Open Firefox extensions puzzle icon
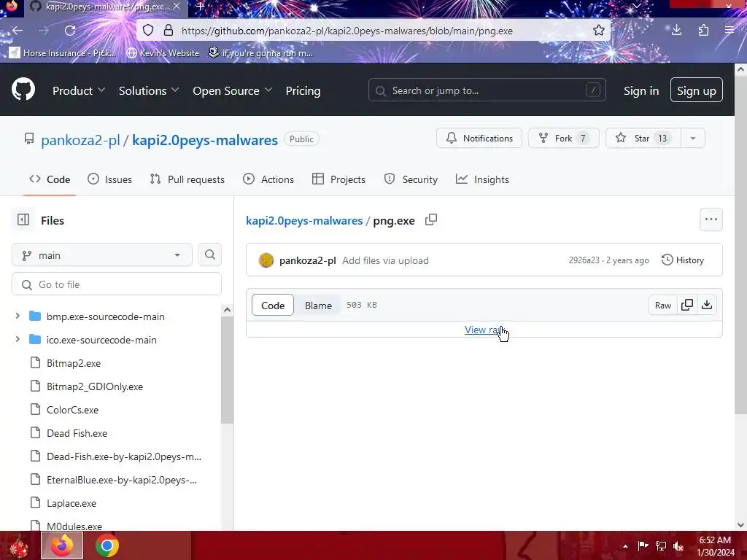The image size is (747, 560). click(x=703, y=31)
